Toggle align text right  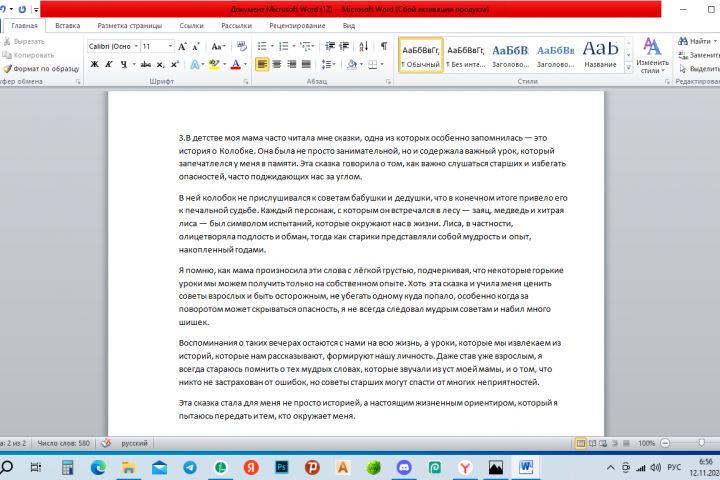click(292, 64)
